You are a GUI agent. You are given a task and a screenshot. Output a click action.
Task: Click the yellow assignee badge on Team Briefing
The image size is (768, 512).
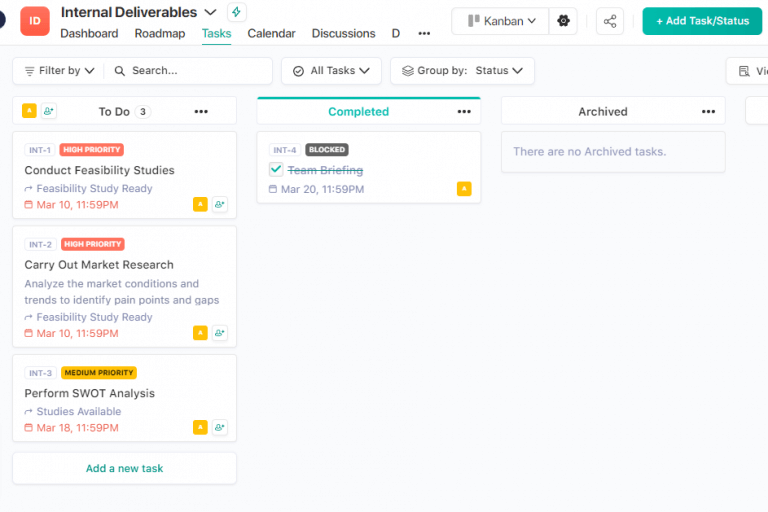click(x=464, y=189)
